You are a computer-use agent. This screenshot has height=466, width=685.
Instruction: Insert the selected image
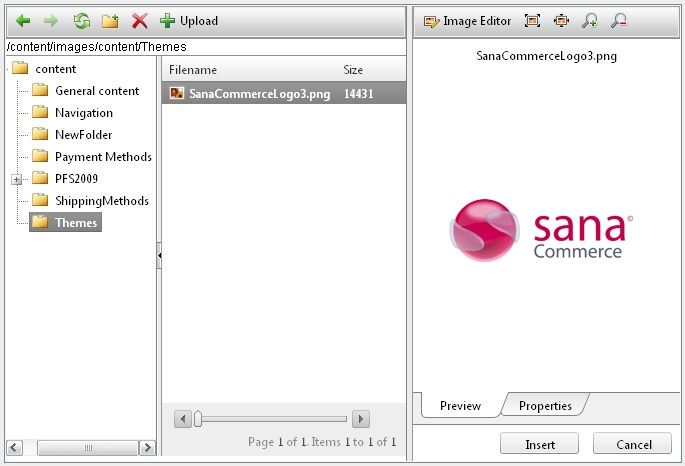pos(540,444)
